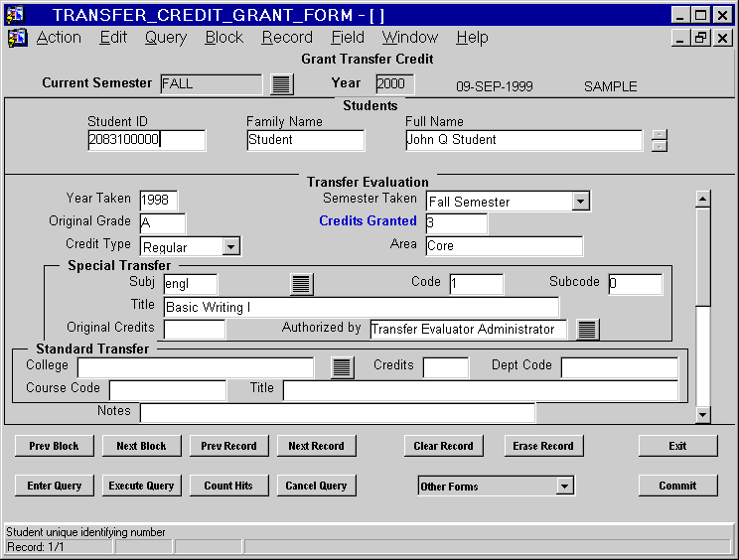Click the Cancel Query button
Image resolution: width=739 pixels, height=560 pixels.
click(316, 486)
